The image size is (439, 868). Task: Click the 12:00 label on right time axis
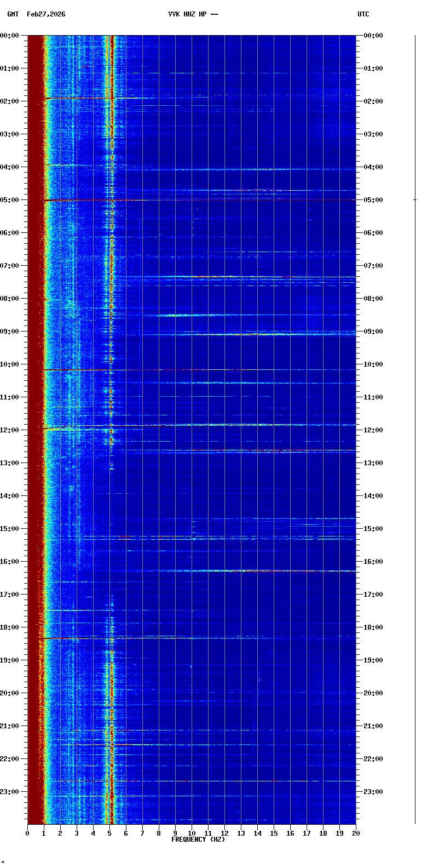point(373,430)
